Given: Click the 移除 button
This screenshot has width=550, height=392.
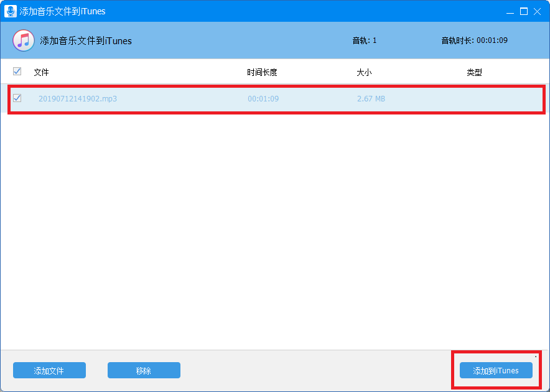Looking at the screenshot, I should (144, 370).
